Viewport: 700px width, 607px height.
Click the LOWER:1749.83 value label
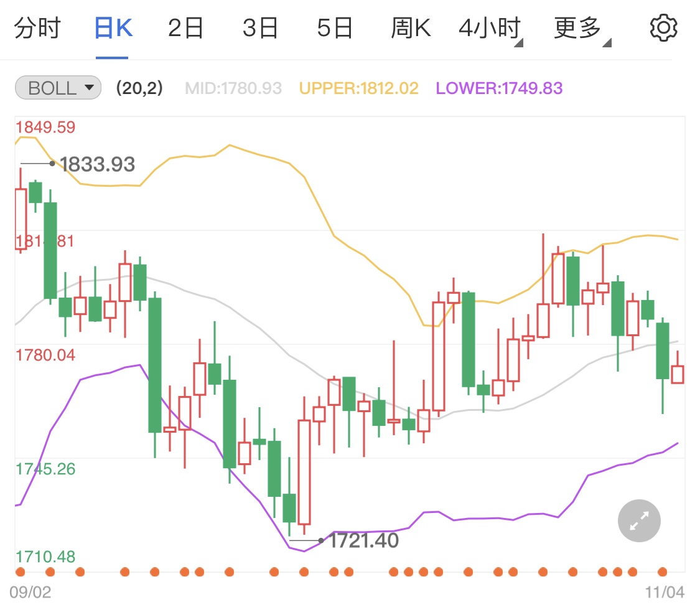(499, 88)
